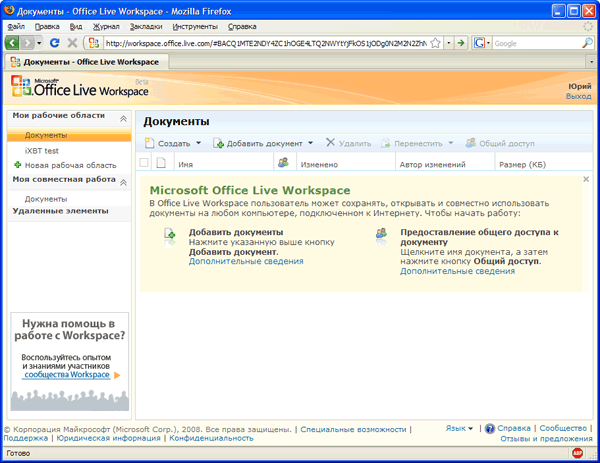Open Юридическая информация footer link
Screen dimensions: 600x463
[x=109, y=438]
